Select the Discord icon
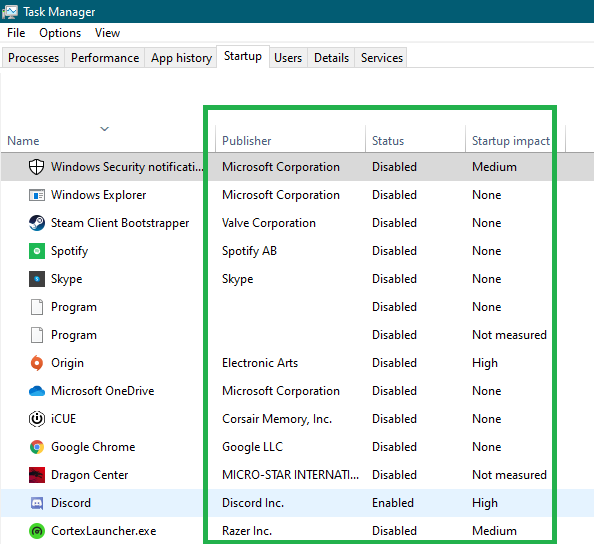 37,503
